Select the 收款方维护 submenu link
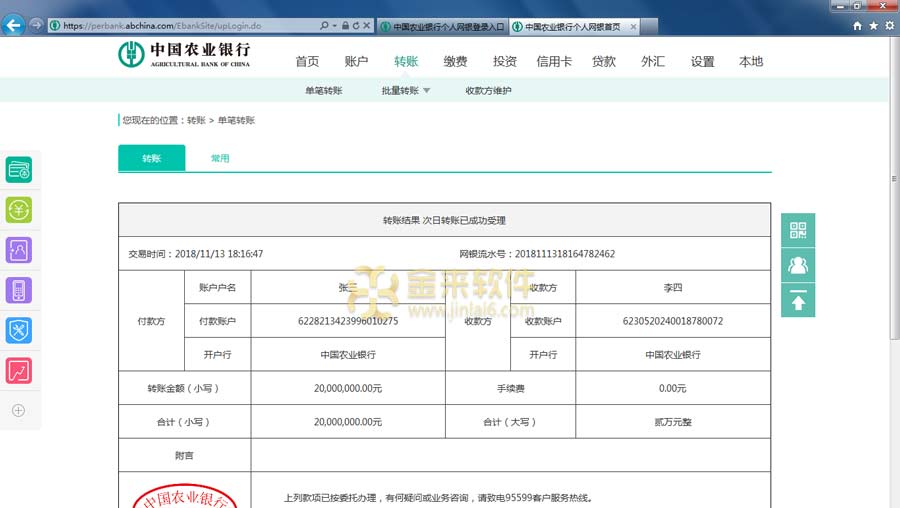The height and width of the screenshot is (508, 900). (488, 91)
